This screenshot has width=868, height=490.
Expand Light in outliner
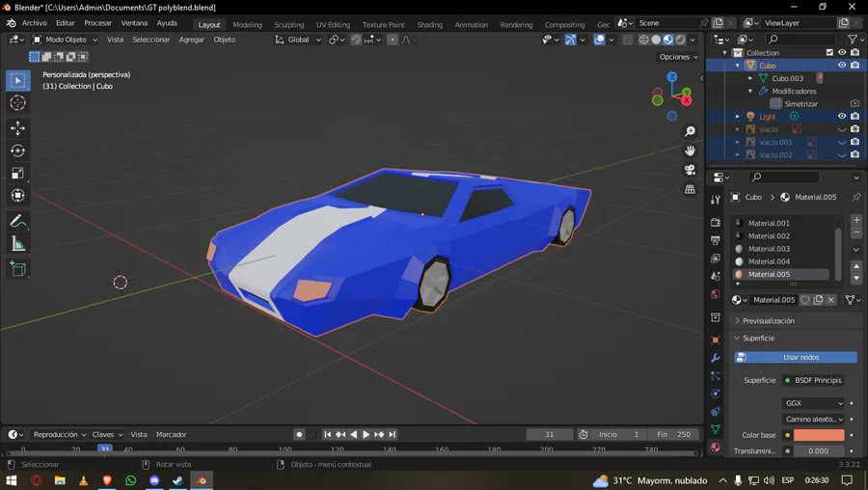(x=738, y=117)
